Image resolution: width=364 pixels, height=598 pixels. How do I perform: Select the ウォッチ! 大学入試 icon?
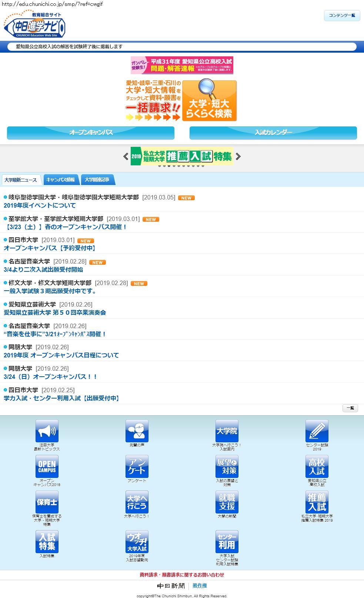coord(137,542)
